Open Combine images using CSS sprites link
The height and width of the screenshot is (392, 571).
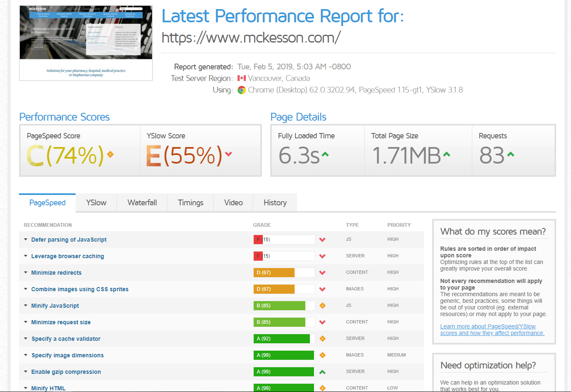[x=80, y=289]
